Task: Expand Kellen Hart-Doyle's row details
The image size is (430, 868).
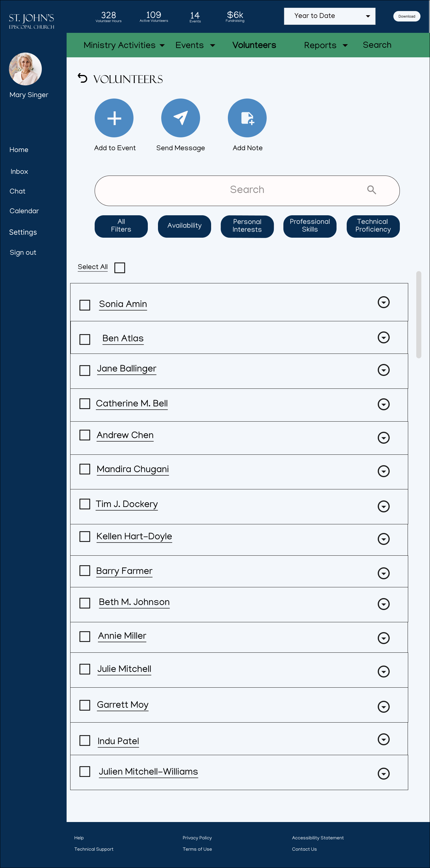Action: (383, 539)
